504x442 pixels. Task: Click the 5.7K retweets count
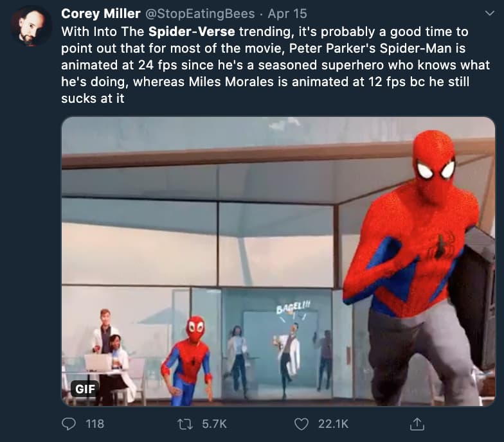[x=214, y=423]
